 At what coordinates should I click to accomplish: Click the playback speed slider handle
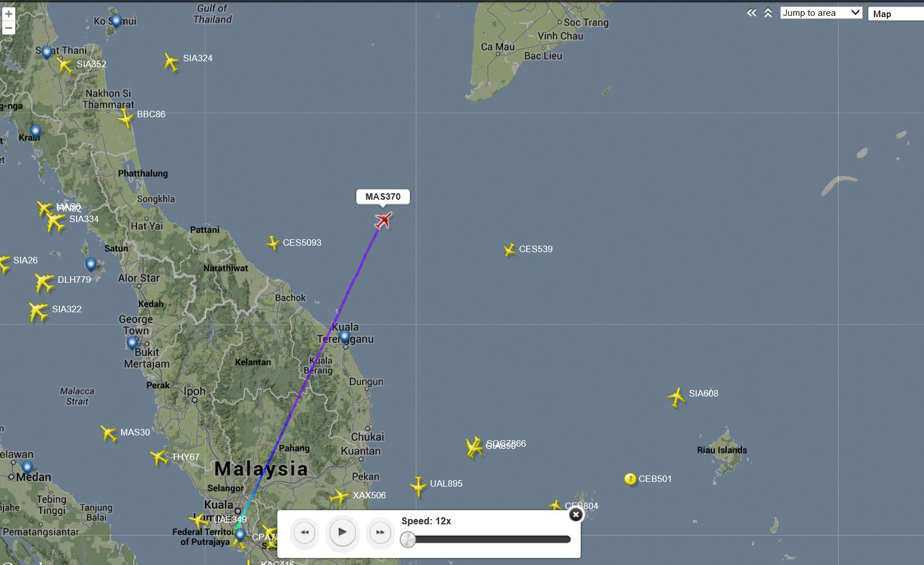pos(408,539)
